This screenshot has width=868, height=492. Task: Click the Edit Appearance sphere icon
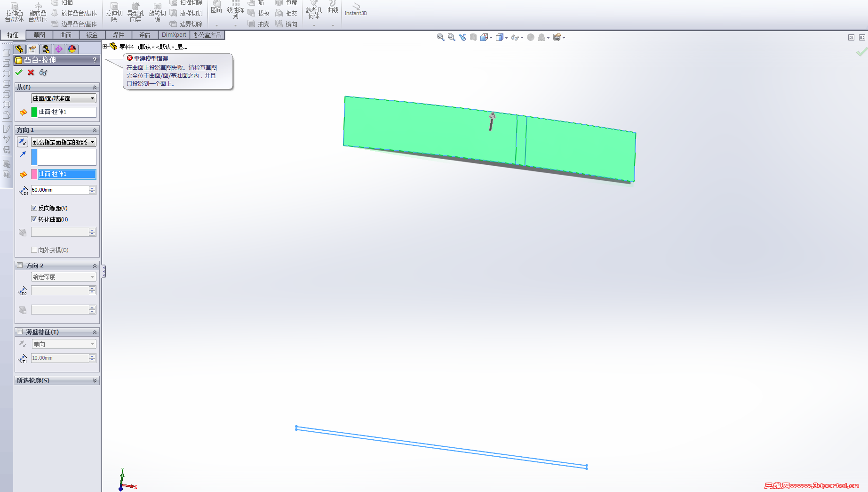click(531, 37)
